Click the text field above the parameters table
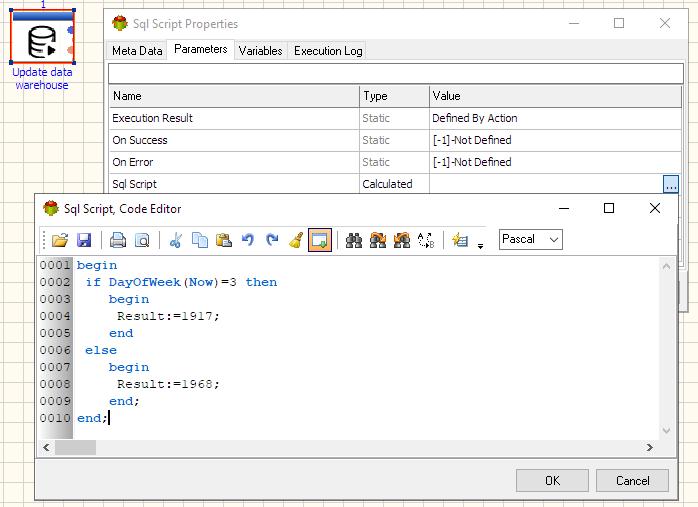698x507 pixels. [396, 73]
